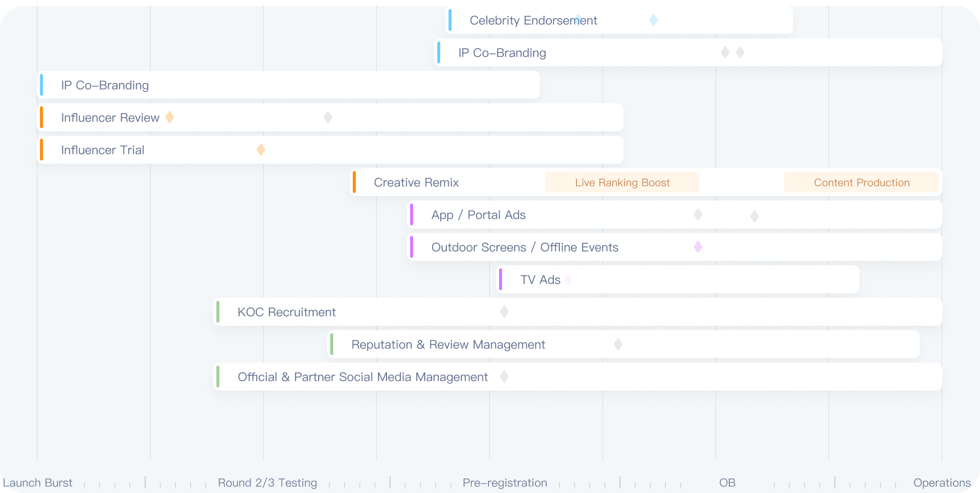The image size is (980, 493).
Task: Click the blue diamond milestone on Celebrity Endorsement bar
Action: pyautogui.click(x=653, y=20)
